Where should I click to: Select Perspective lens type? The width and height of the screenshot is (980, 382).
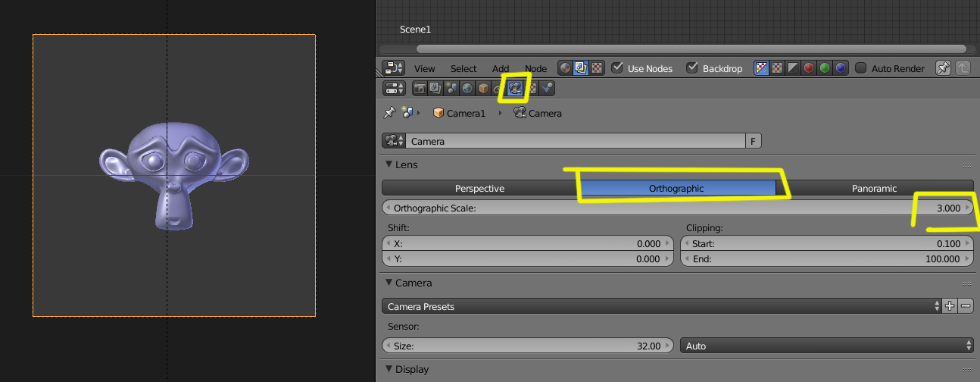point(479,188)
